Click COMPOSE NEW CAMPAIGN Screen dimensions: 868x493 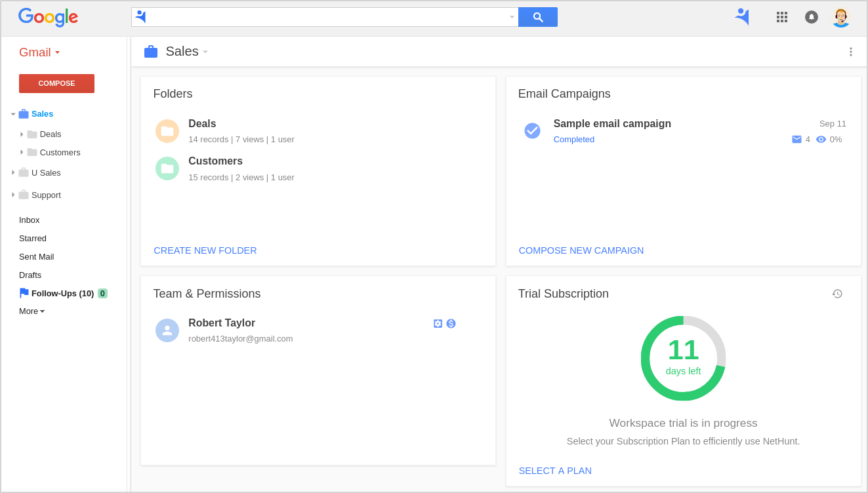(x=581, y=250)
